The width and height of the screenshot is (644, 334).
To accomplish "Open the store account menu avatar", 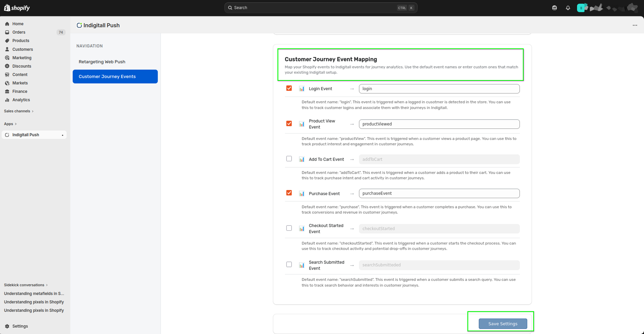I will click(581, 8).
